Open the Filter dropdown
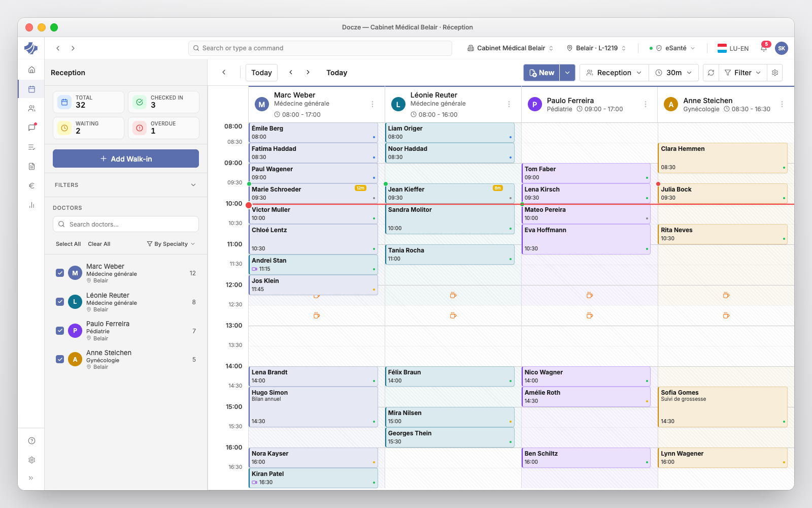 742,73
